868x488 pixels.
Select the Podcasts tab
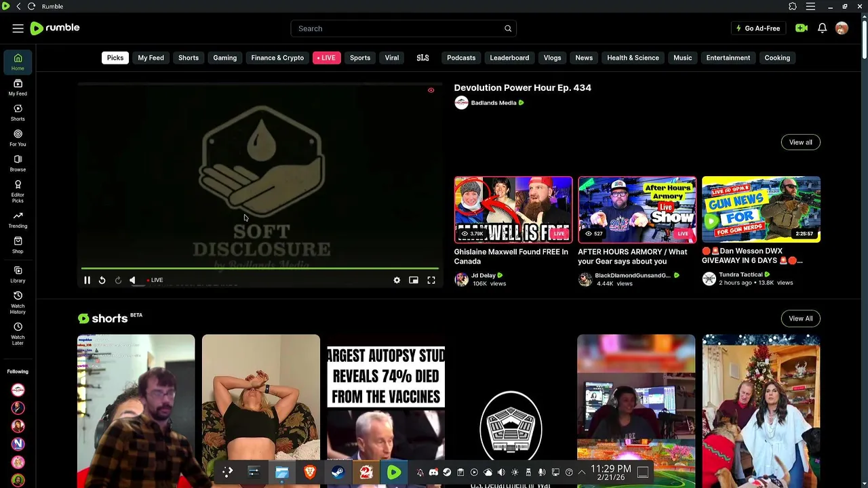click(461, 58)
